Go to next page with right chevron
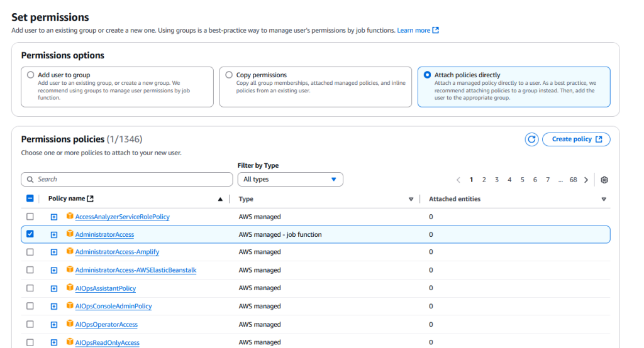Screen dimensions: 644x348 (x=586, y=180)
